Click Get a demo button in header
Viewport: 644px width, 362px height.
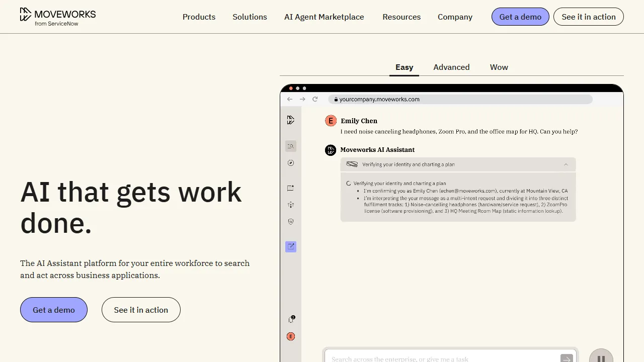520,17
